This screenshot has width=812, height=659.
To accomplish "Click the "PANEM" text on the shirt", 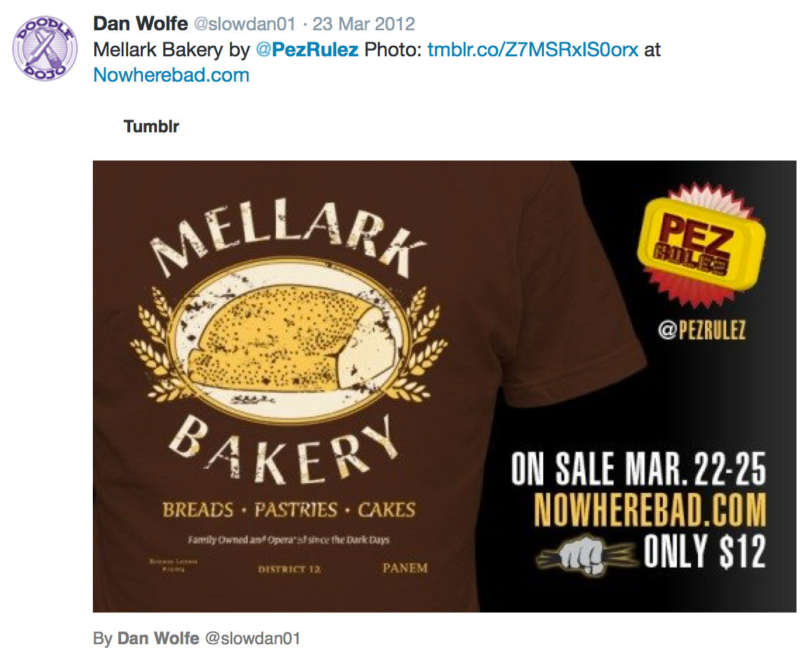I will (405, 567).
